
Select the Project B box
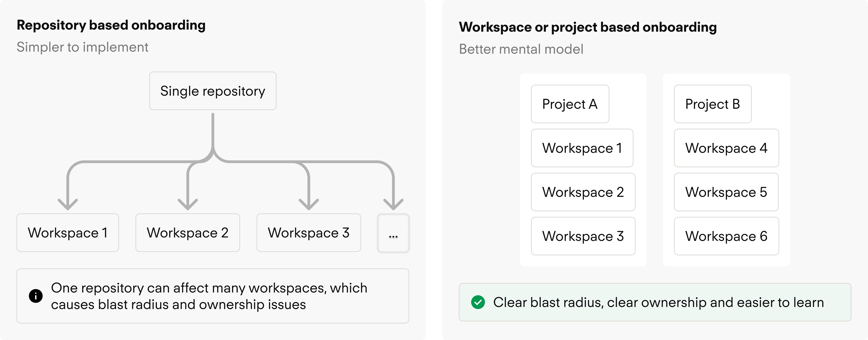712,104
